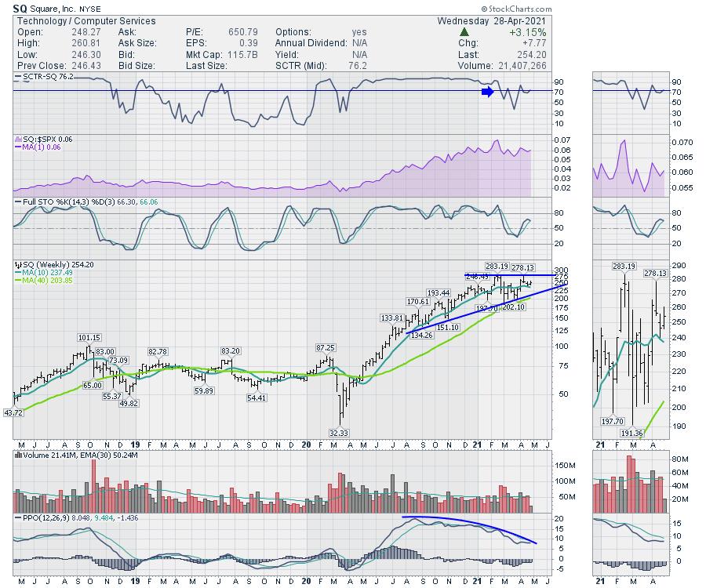Click the 202.10 price label

tap(514, 307)
